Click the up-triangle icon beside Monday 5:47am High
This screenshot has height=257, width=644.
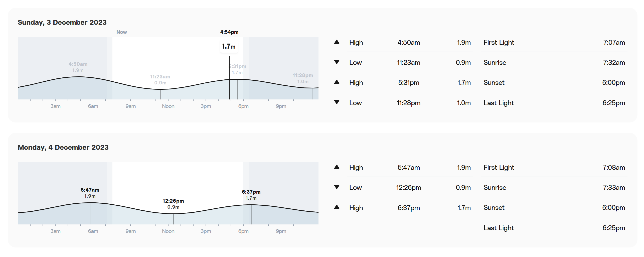[x=337, y=167]
